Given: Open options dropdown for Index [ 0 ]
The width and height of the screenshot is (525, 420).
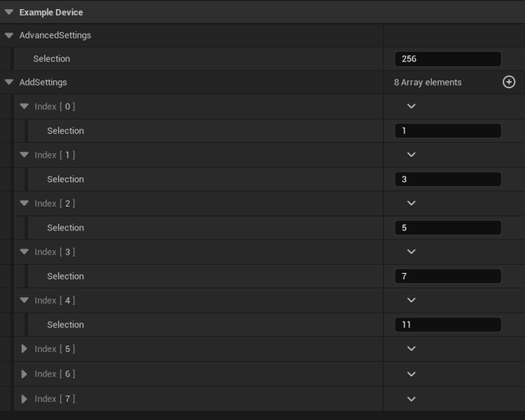Looking at the screenshot, I should (412, 107).
